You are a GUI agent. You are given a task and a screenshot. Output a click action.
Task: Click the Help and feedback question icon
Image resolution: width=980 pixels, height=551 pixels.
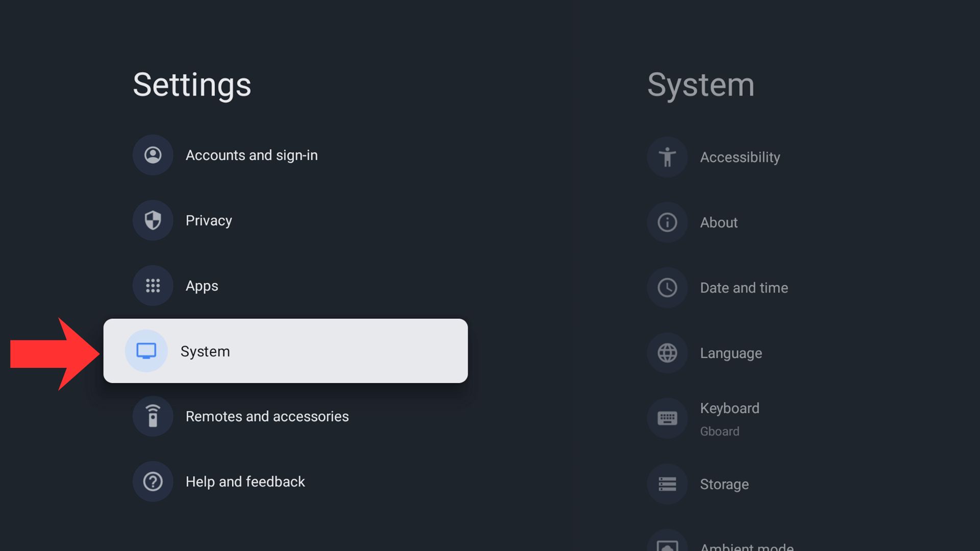[153, 482]
